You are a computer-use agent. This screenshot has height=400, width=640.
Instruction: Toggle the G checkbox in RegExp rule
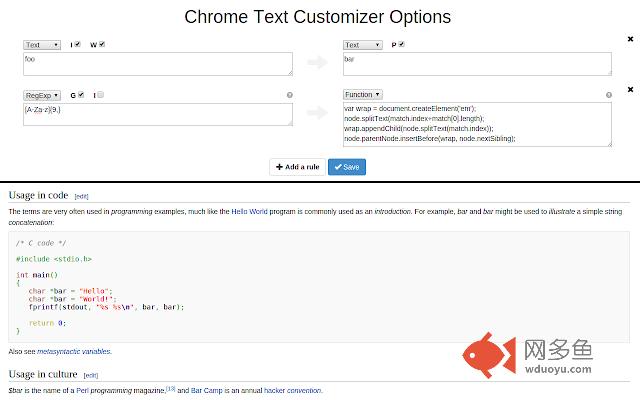point(81,95)
